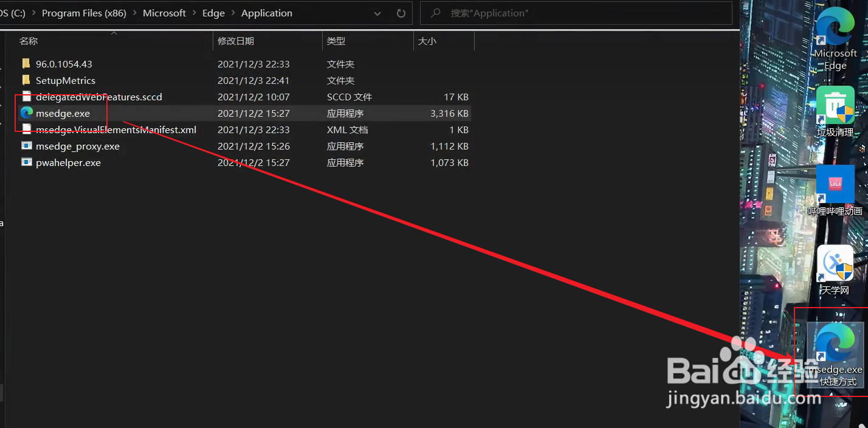Screen dimensions: 868x428
Task: Expand chevron after Microsoft breadcrumb
Action: [x=194, y=13]
